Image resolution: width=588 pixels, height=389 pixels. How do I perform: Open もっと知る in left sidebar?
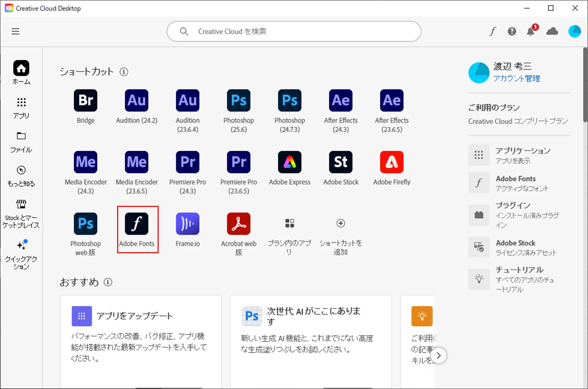pyautogui.click(x=21, y=176)
